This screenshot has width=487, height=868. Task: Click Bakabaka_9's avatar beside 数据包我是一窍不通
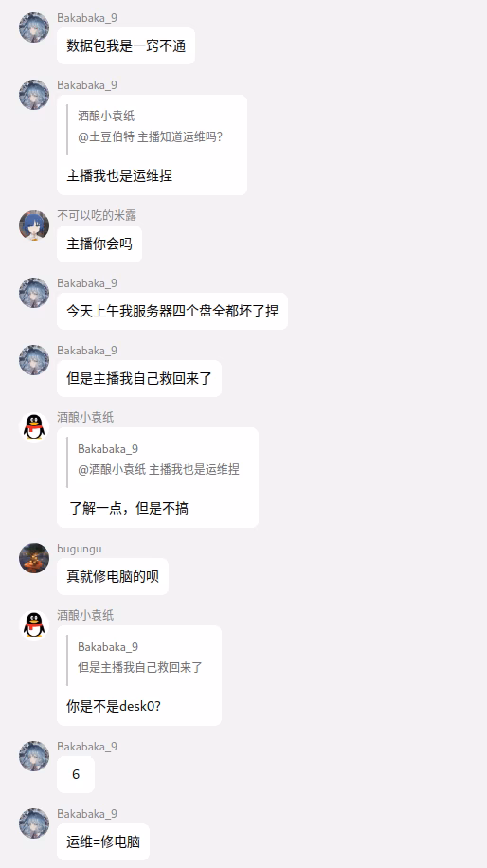point(34,27)
